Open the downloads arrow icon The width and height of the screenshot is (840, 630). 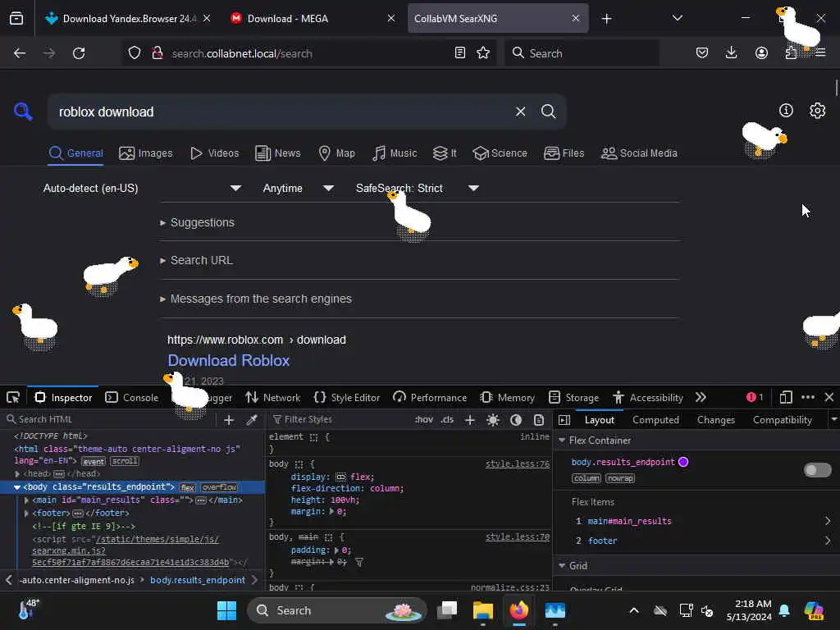click(x=731, y=52)
